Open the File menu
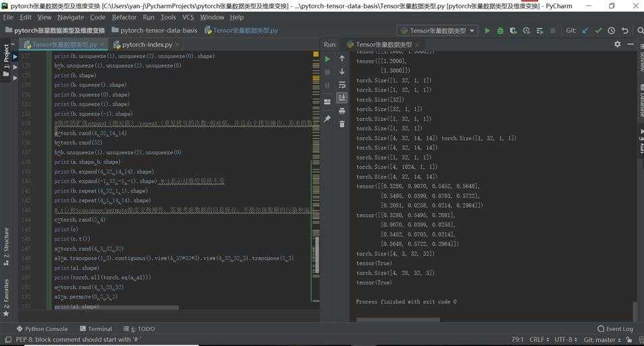Screen dimensions: 644x346 point(8,18)
